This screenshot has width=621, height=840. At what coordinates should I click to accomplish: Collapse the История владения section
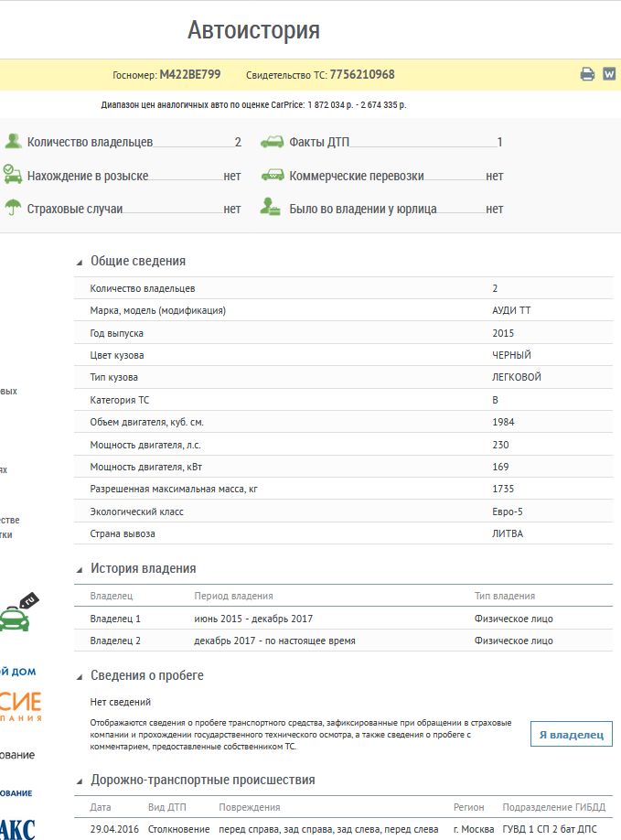point(80,569)
